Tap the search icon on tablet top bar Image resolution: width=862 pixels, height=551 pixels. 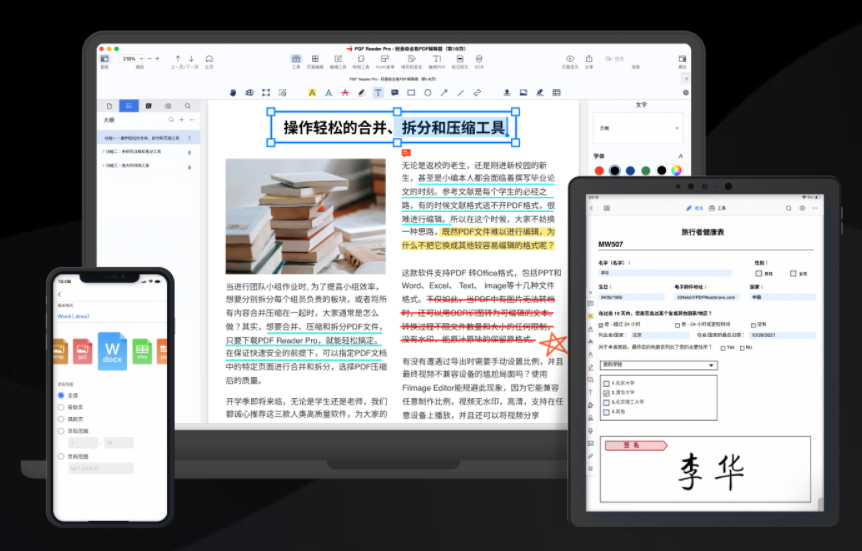tap(788, 208)
